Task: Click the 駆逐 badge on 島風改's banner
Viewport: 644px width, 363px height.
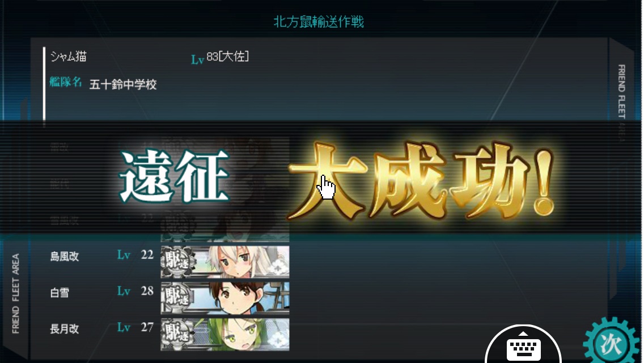Action: tap(177, 261)
